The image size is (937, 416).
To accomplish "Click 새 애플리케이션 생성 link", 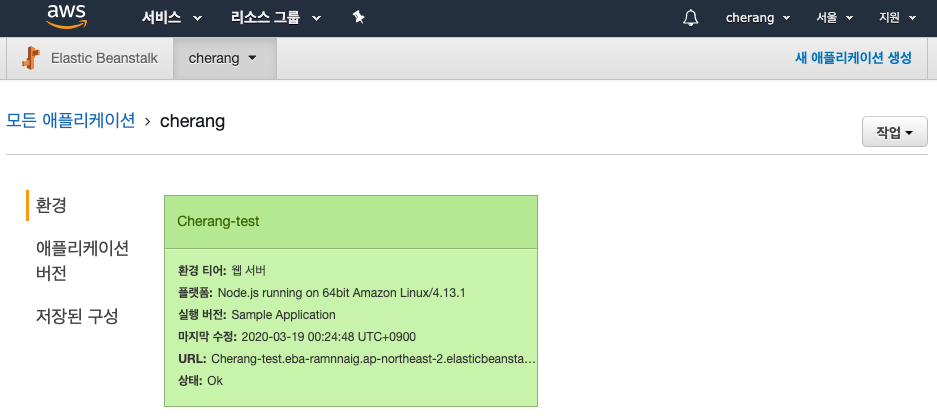I will point(853,58).
